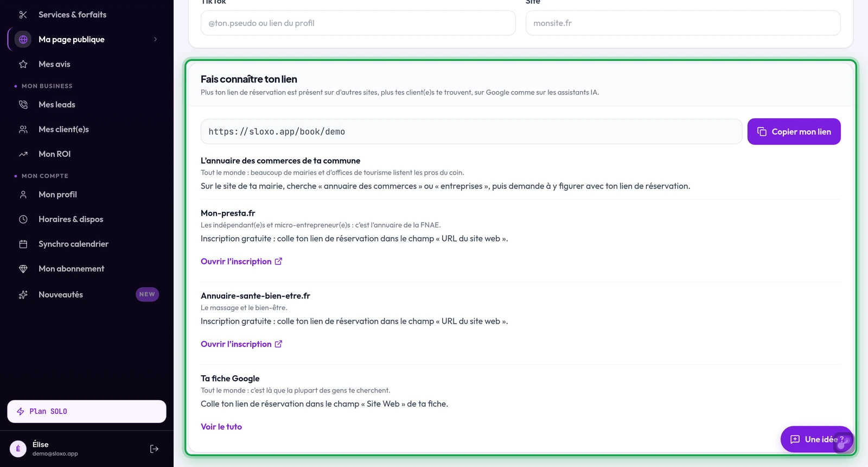
Task: Click the person icon beside Mon profil
Action: [23, 194]
